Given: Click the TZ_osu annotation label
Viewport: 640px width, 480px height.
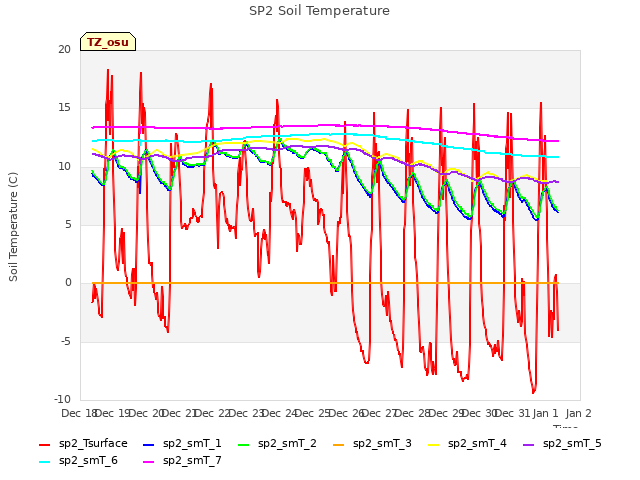Looking at the screenshot, I should (108, 42).
